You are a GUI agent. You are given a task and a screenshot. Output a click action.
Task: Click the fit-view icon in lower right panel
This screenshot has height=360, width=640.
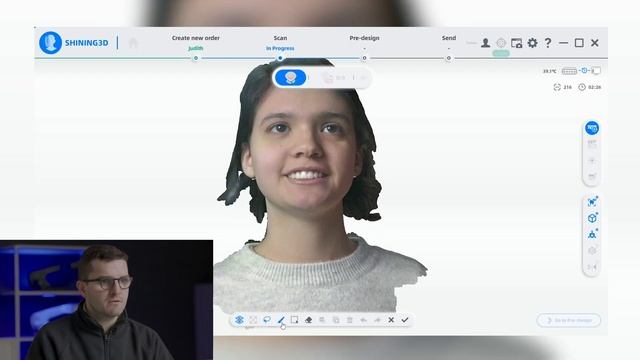pos(592,202)
